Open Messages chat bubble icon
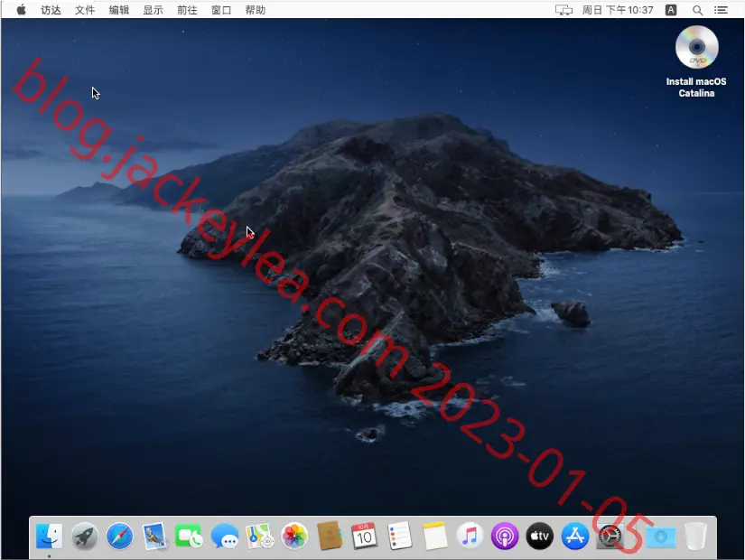This screenshot has width=745, height=560. pos(224,537)
